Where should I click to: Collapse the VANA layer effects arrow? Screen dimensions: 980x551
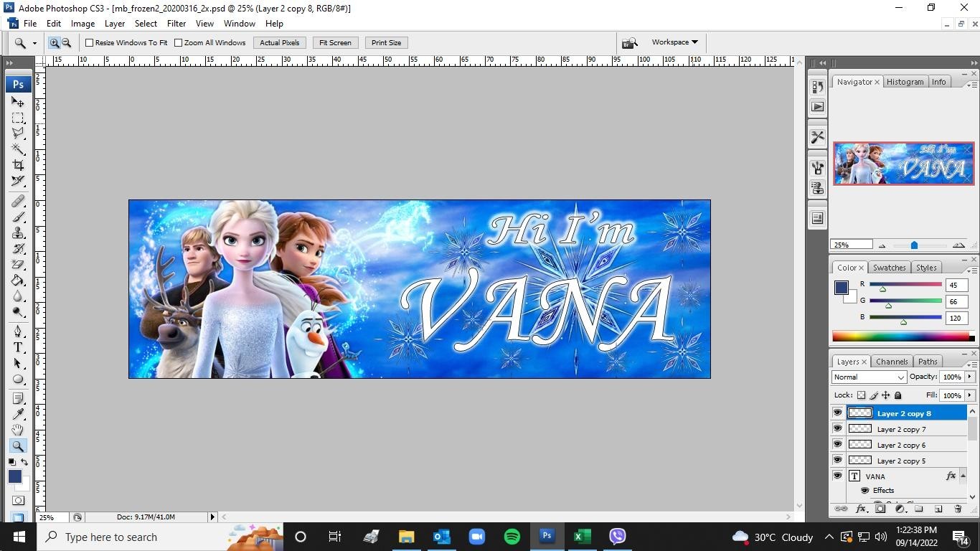[x=963, y=476]
